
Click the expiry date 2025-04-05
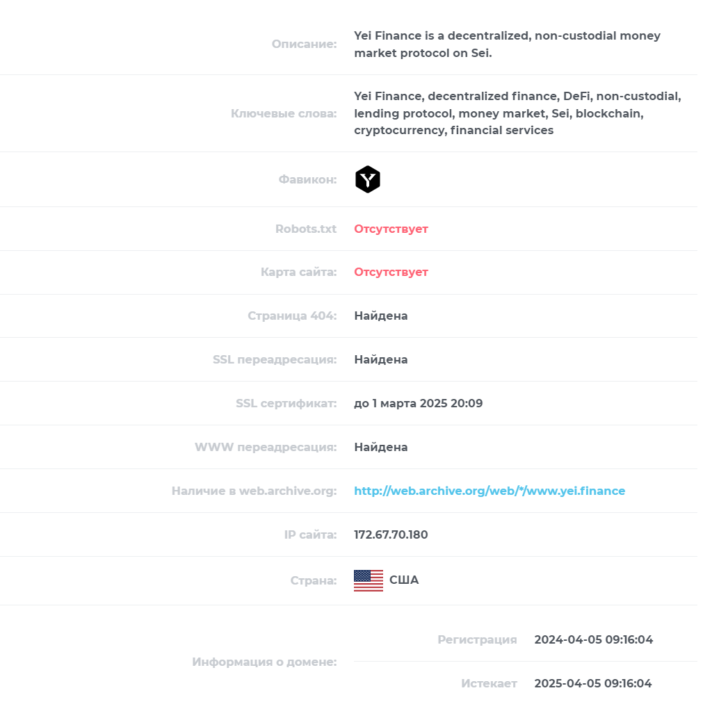click(x=593, y=683)
